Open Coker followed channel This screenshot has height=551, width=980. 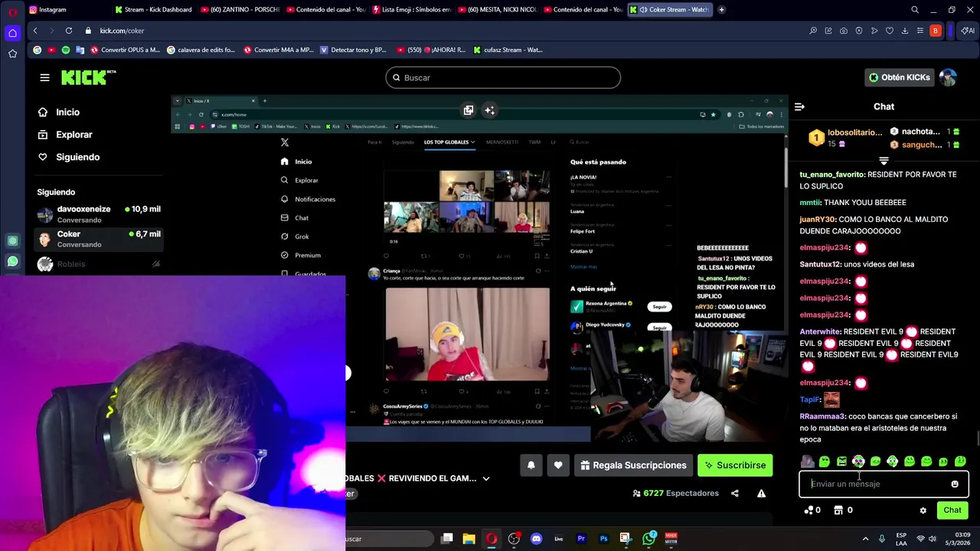[100, 239]
